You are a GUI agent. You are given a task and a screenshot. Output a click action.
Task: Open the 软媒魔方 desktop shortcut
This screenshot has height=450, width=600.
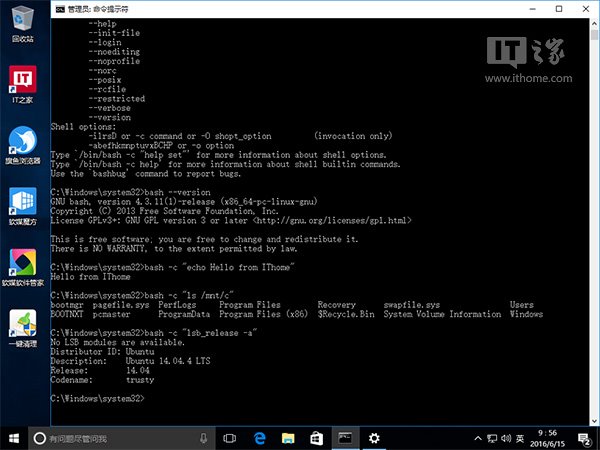pyautogui.click(x=23, y=207)
